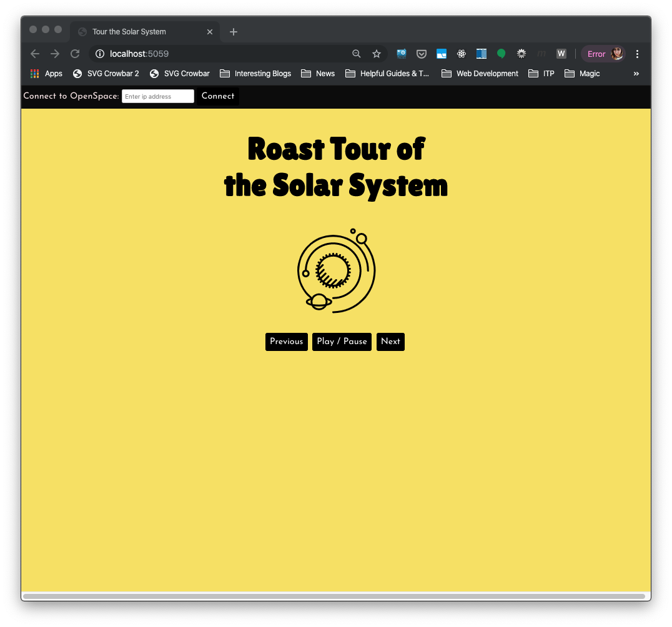
Task: Expand the Helpful Guides bookmark folder
Action: click(x=387, y=74)
